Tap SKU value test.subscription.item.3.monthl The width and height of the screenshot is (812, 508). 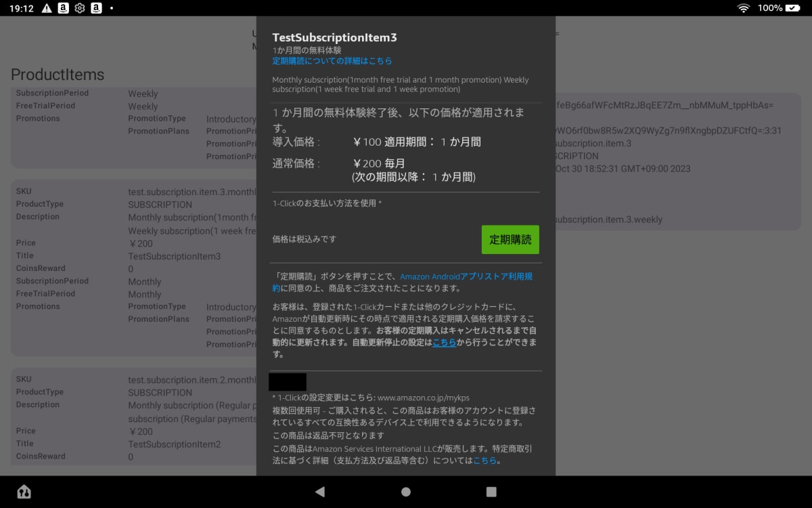[192, 192]
